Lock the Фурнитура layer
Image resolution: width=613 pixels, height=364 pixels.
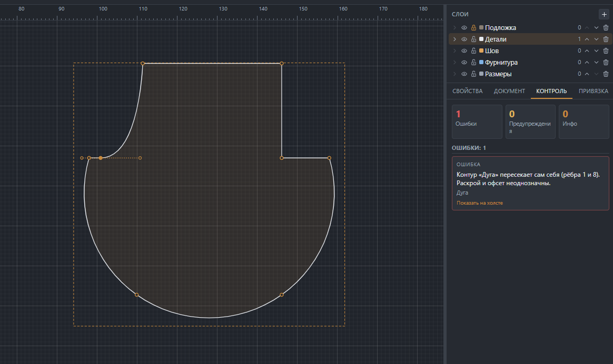coord(473,63)
